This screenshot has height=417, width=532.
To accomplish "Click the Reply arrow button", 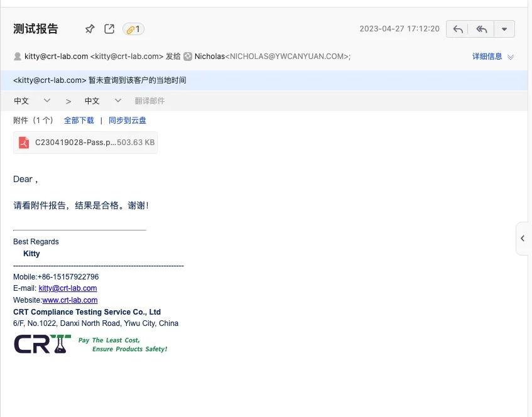I will pyautogui.click(x=458, y=29).
